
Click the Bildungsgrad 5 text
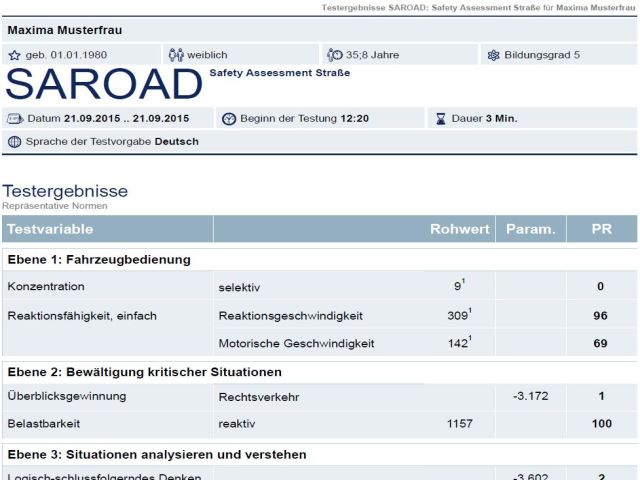[542, 55]
